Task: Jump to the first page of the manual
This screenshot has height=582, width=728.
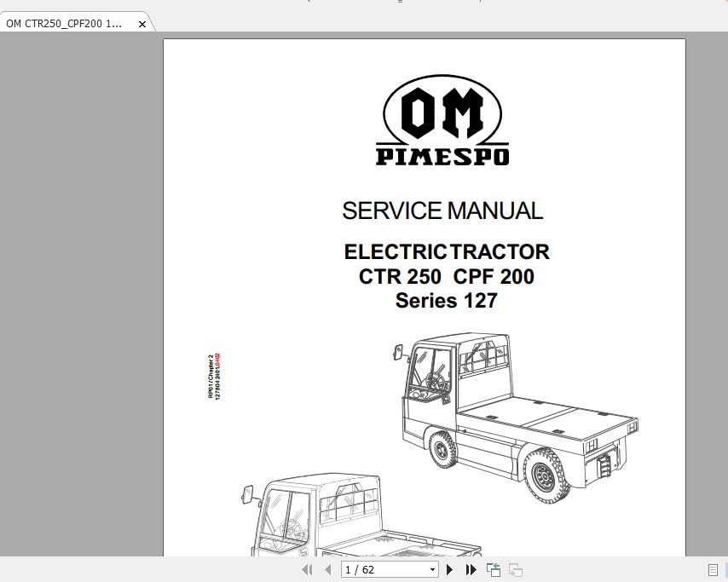Action: [x=308, y=569]
